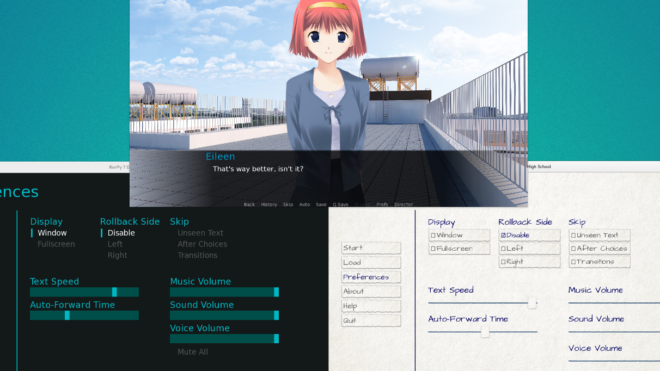Image resolution: width=660 pixels, height=371 pixels.
Task: Check Fullscreen option in paper-themed window
Action: 459,248
